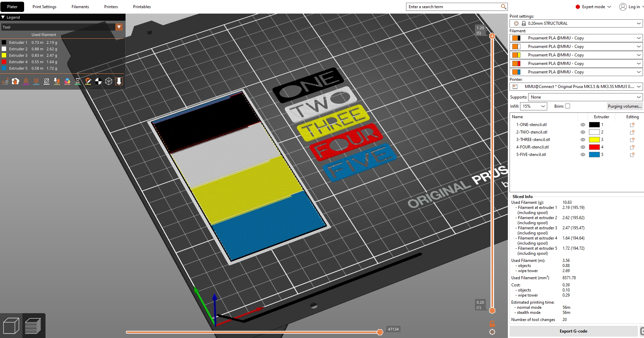Screen dimensions: 644x338
Task: Toggle wipe visibility hand icon
Action: [x=16, y=82]
